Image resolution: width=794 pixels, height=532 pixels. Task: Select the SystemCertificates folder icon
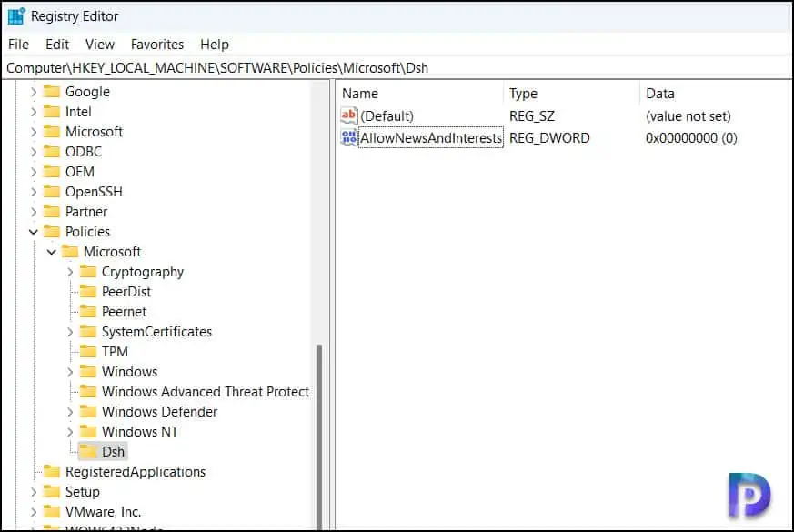(88, 332)
